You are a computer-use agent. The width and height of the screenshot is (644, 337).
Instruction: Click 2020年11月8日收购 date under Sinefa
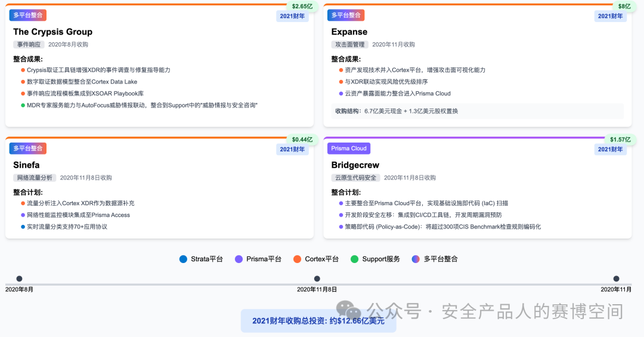click(86, 178)
